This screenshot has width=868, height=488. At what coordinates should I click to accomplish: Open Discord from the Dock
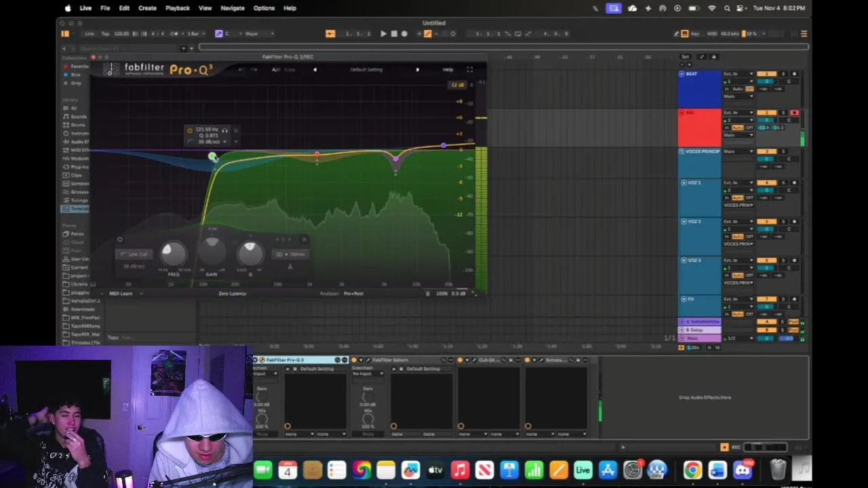click(x=743, y=470)
